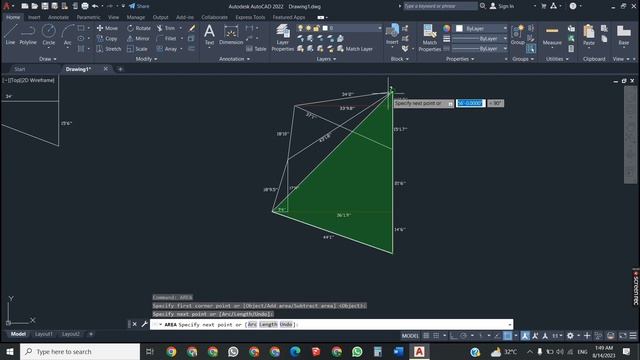Click the Rotate tool
640x360 pixels.
(139, 28)
